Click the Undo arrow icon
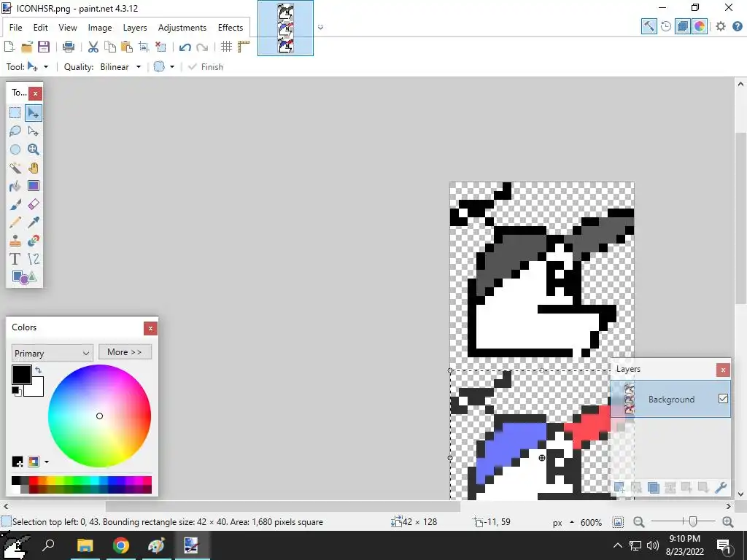This screenshot has height=560, width=747. (x=185, y=47)
